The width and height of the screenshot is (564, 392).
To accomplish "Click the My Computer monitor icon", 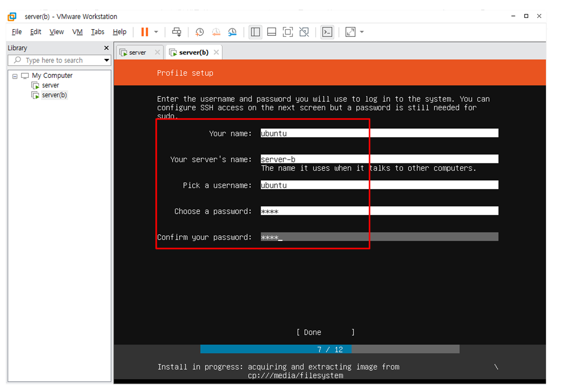I will (x=25, y=76).
